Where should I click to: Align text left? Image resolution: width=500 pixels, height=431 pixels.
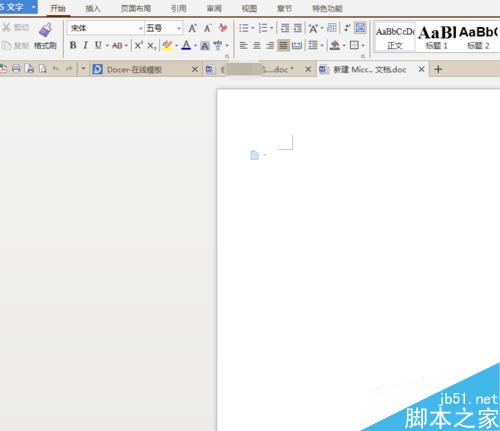pos(244,45)
